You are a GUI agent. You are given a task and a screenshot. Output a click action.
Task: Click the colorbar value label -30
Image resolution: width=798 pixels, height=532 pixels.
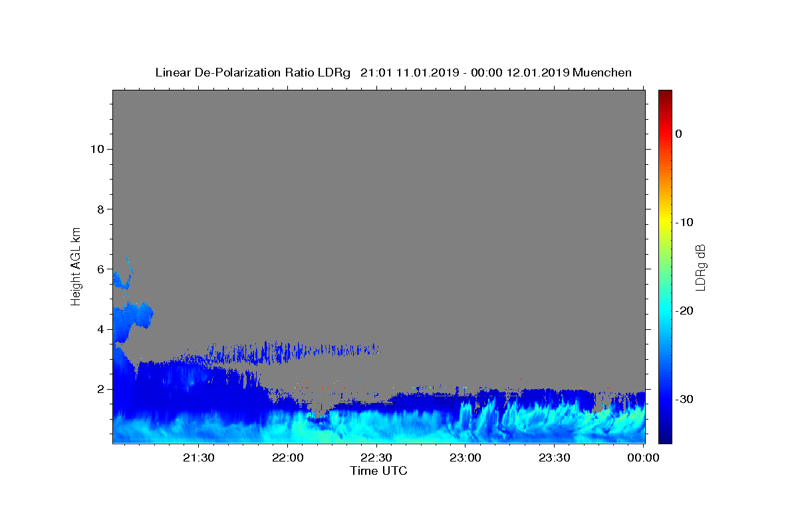[684, 399]
